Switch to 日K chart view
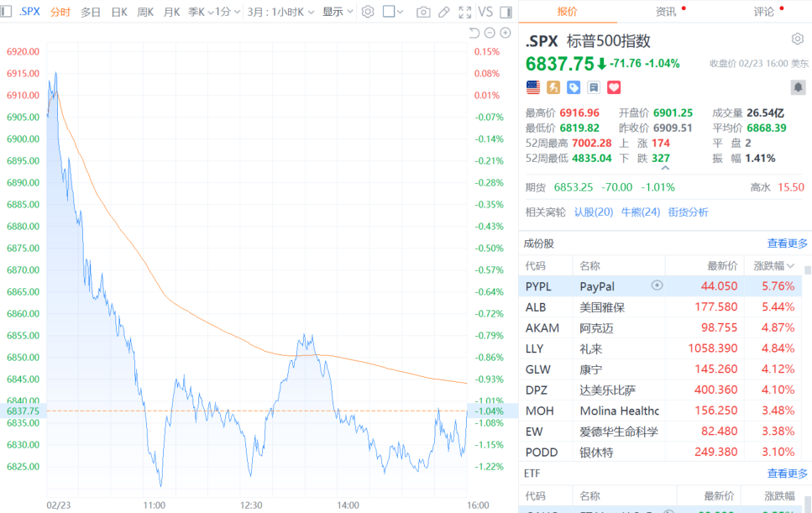812x513 pixels. (x=119, y=12)
